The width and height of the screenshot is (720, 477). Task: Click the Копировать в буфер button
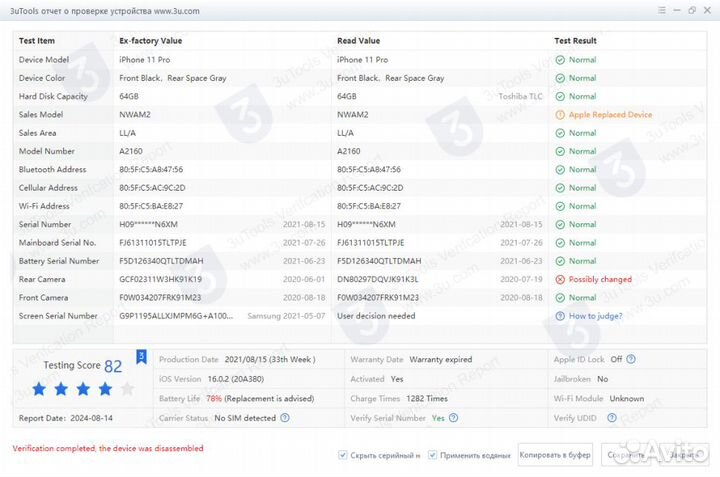[555, 455]
